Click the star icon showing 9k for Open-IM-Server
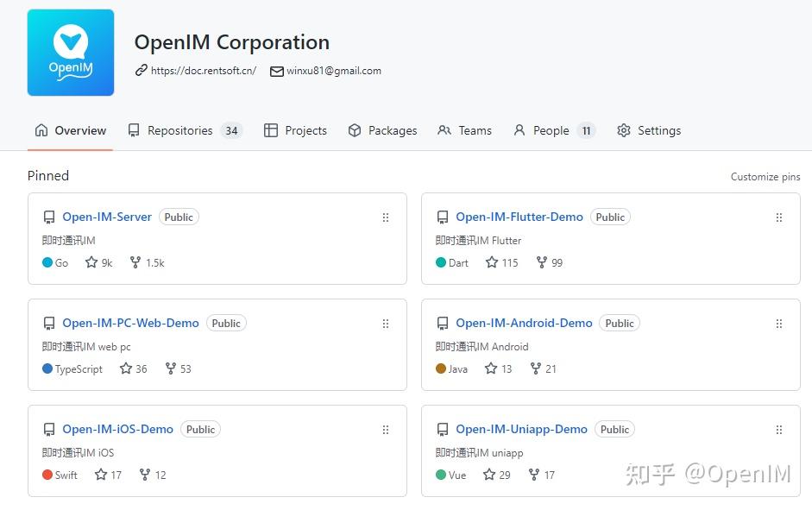This screenshot has width=812, height=510. point(91,262)
